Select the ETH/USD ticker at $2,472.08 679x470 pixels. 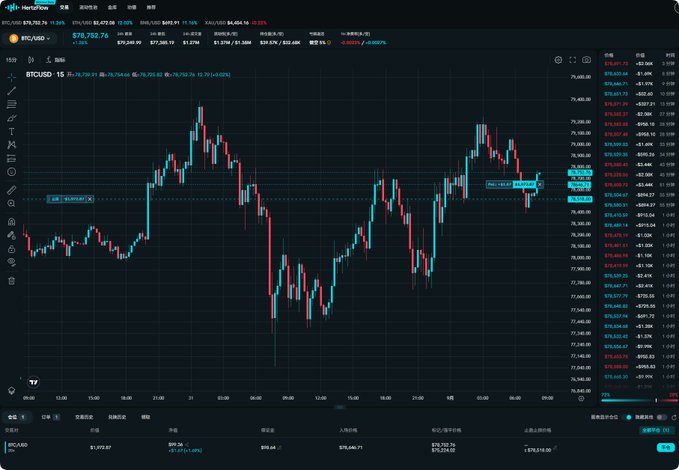click(102, 23)
